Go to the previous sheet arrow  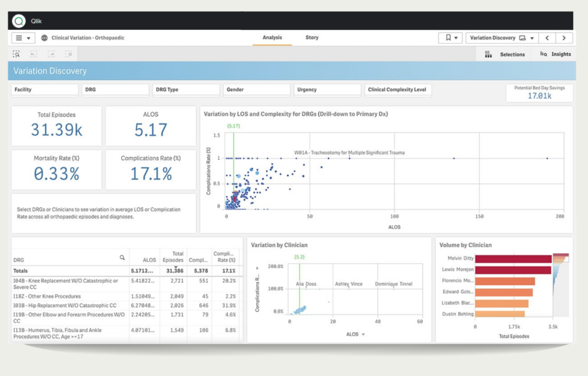tap(547, 38)
